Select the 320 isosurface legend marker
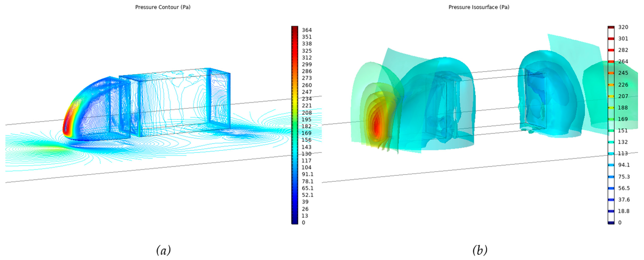This screenshot has height=260, width=644. (x=611, y=27)
